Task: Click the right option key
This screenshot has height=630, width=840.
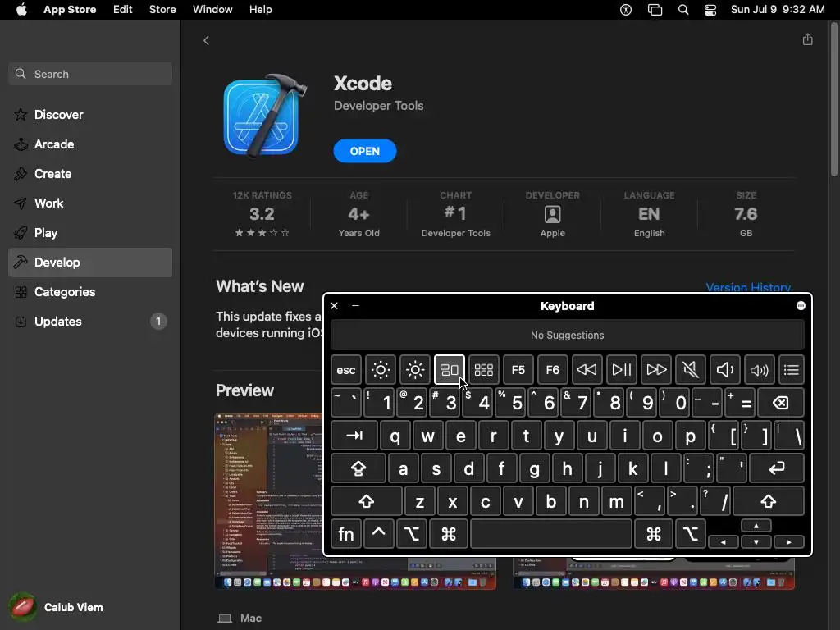Action: pos(690,533)
